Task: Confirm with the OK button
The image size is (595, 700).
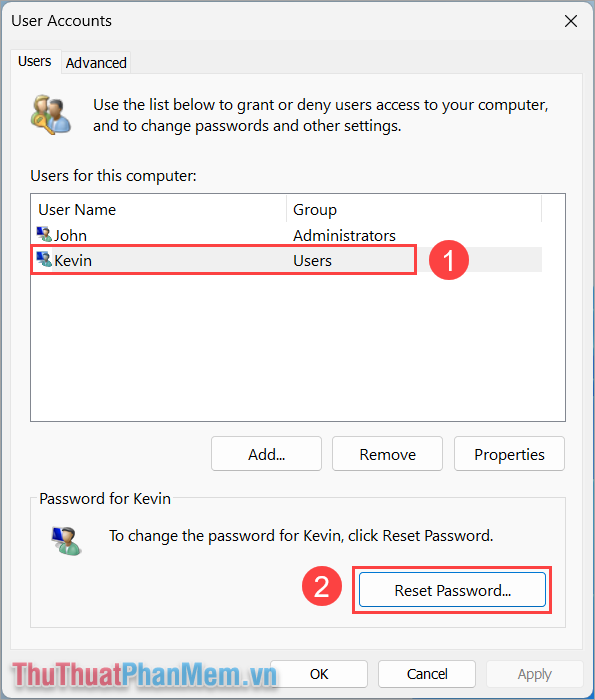Action: pos(319,674)
